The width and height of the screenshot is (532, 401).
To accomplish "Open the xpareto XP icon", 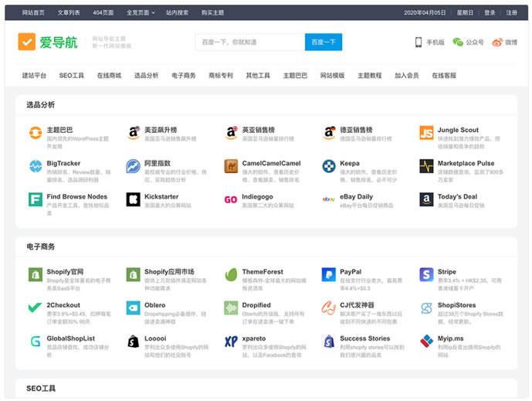I will pyautogui.click(x=231, y=341).
